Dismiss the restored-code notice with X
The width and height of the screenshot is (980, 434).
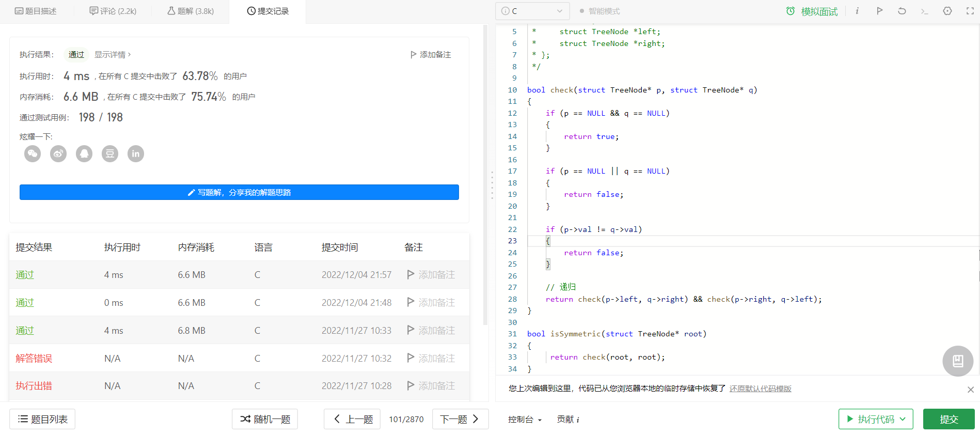(971, 390)
